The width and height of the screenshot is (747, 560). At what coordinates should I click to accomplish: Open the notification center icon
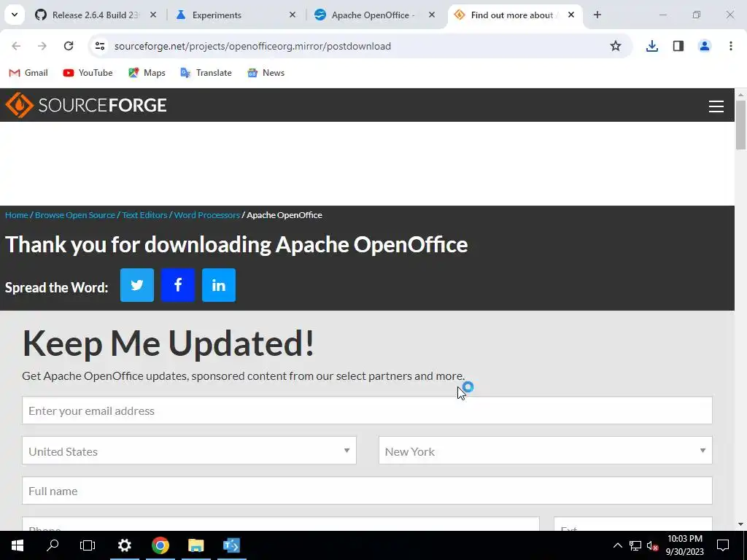pos(723,545)
